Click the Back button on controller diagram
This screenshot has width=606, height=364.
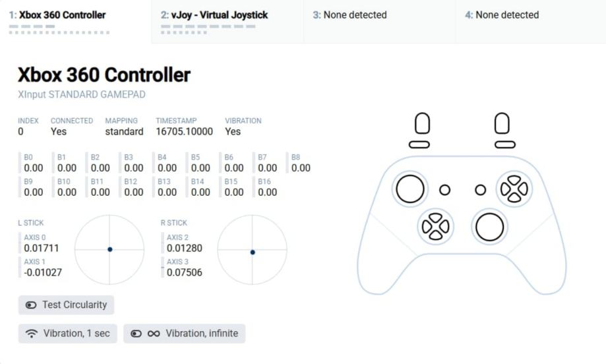point(445,190)
